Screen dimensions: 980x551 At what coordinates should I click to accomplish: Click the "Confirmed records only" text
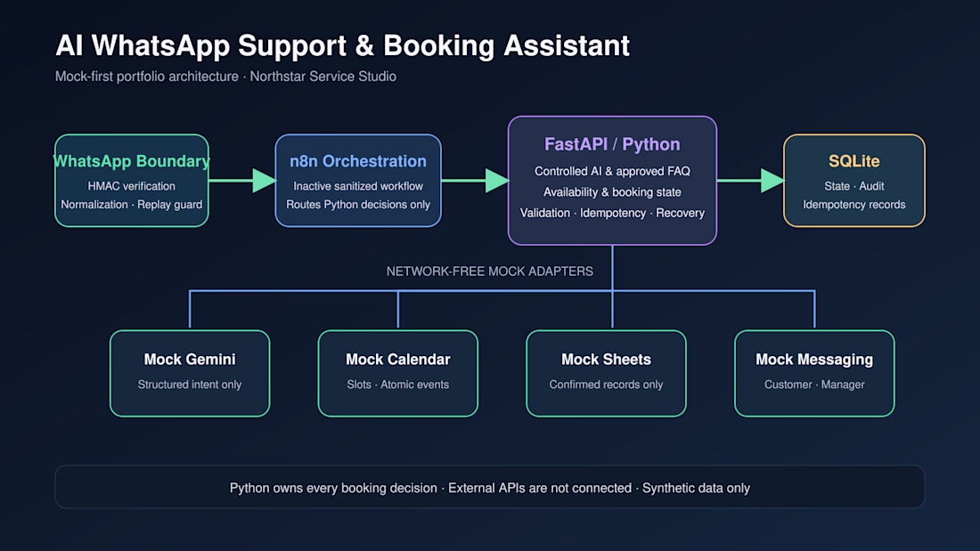click(606, 385)
